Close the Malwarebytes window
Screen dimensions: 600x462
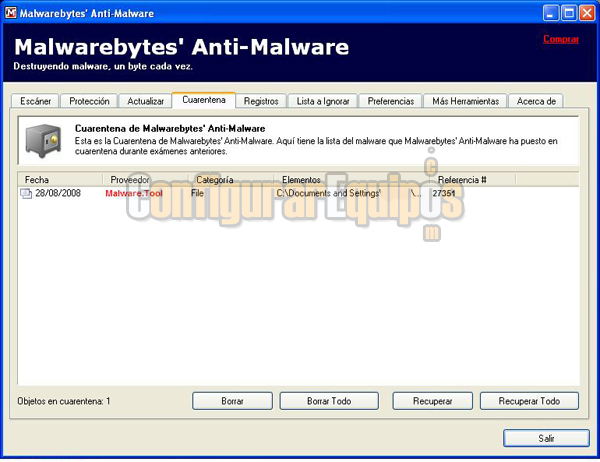tap(587, 13)
